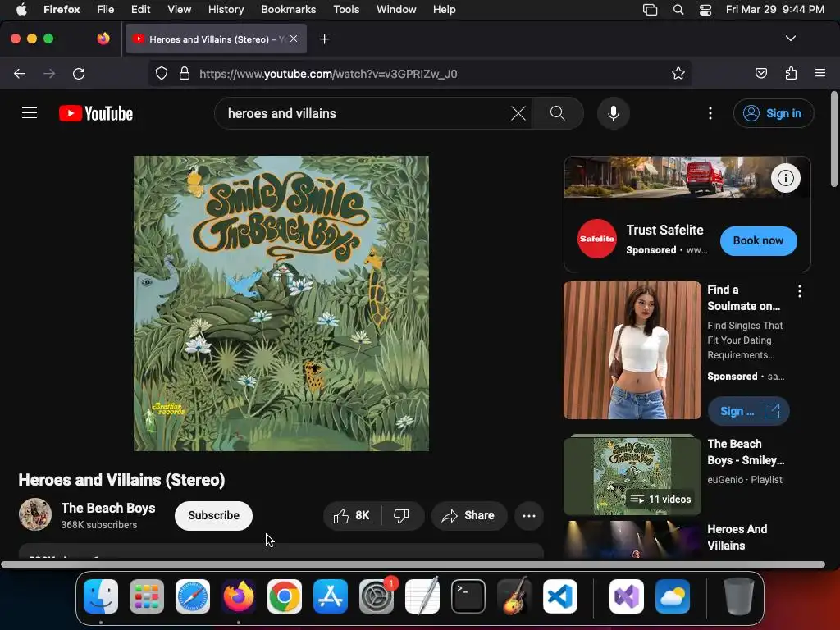This screenshot has width=840, height=630.
Task: Open GarageBand from the dock
Action: click(514, 596)
